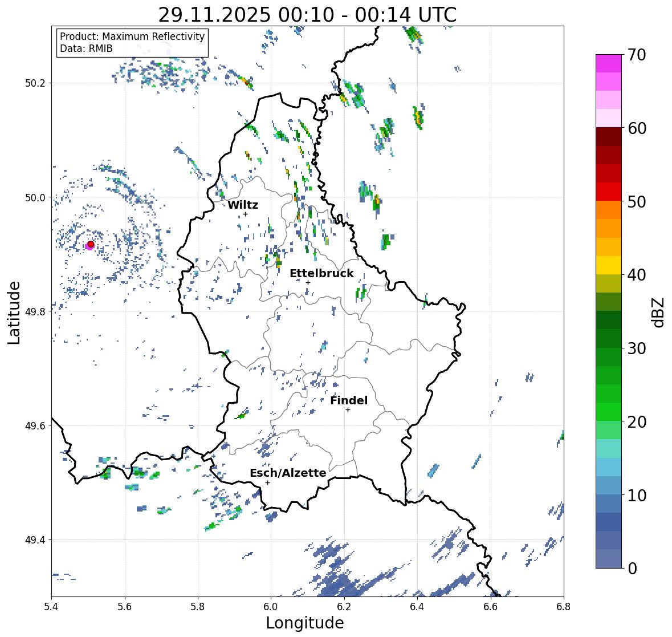Click the colorbar value 60
672x637 pixels.
coord(637,128)
